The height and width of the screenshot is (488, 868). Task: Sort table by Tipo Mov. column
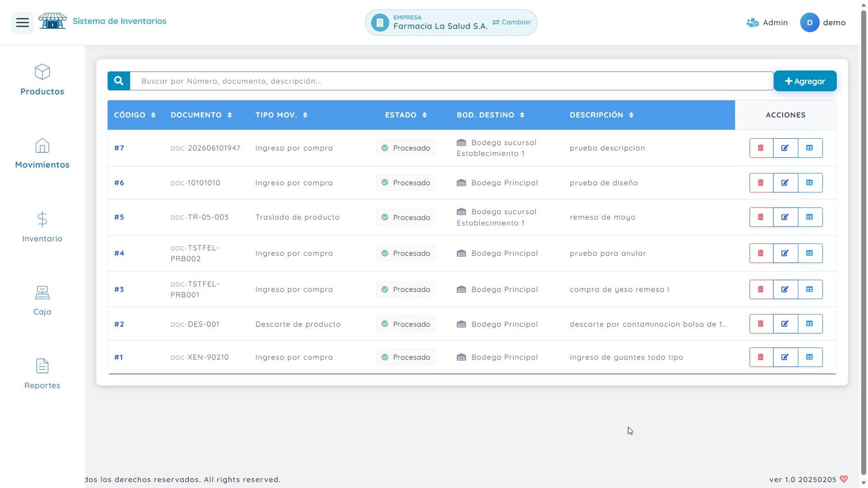click(x=282, y=115)
